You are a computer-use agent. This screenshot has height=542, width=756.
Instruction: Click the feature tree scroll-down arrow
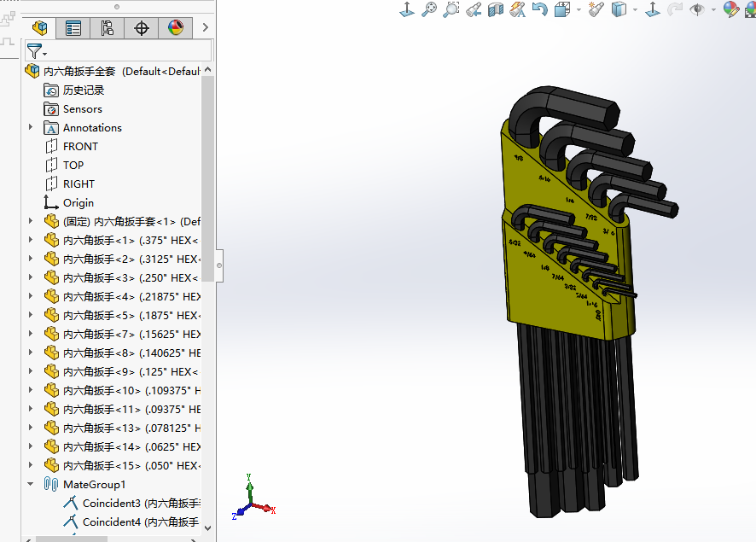point(208,528)
